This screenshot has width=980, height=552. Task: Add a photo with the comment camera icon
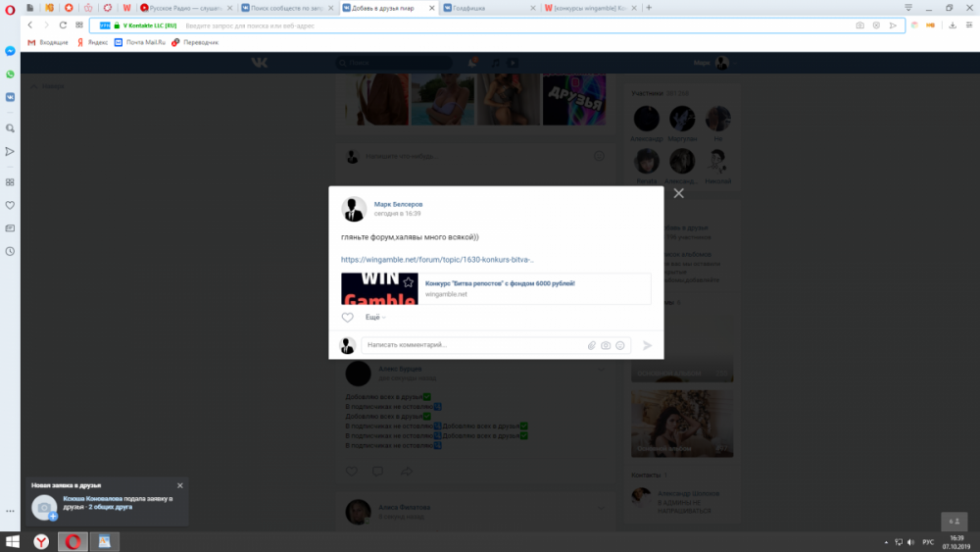[x=606, y=345]
